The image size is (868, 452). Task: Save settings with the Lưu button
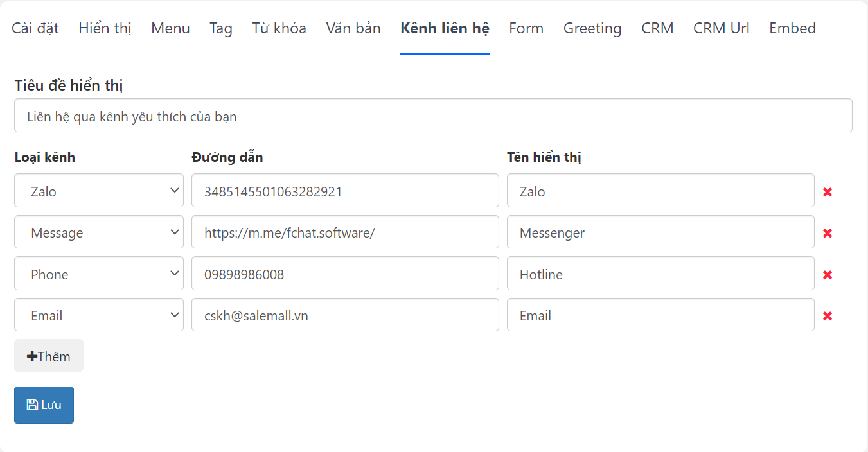click(44, 405)
